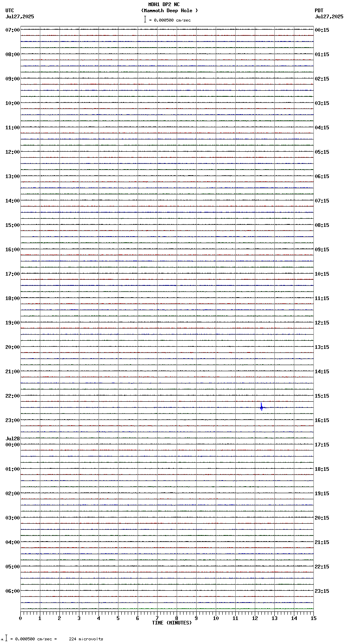Click the PDT label at top right
Image resolution: width=346 pixels, height=644 pixels.
pyautogui.click(x=319, y=11)
